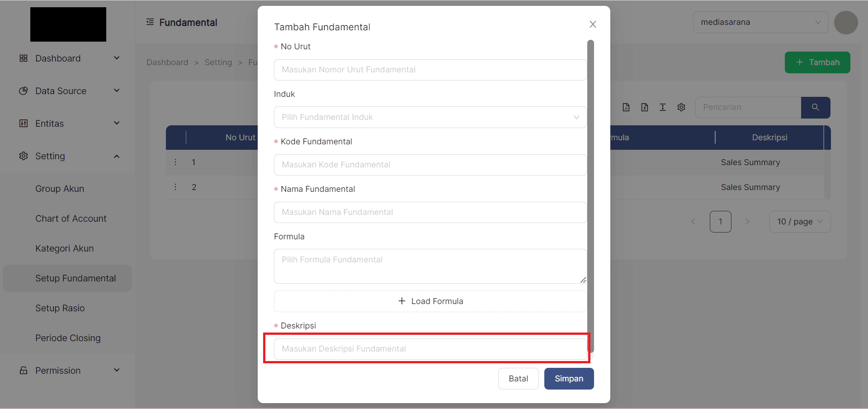This screenshot has width=868, height=409.
Task: Click the Excel export icon
Action: [645, 107]
